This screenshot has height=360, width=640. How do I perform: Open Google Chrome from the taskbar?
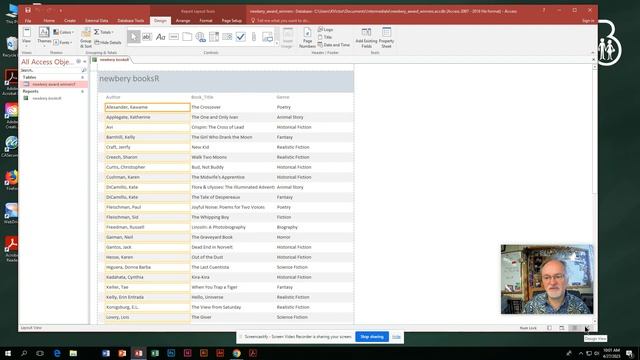point(237,353)
